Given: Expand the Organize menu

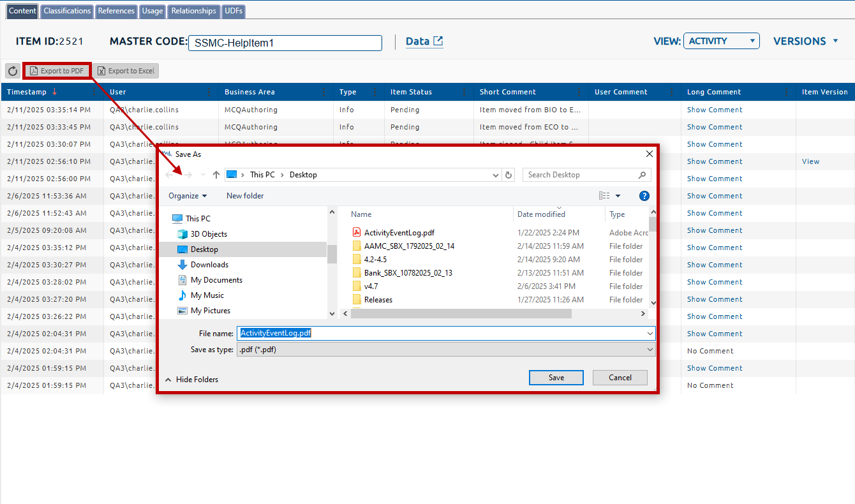Looking at the screenshot, I should 188,196.
